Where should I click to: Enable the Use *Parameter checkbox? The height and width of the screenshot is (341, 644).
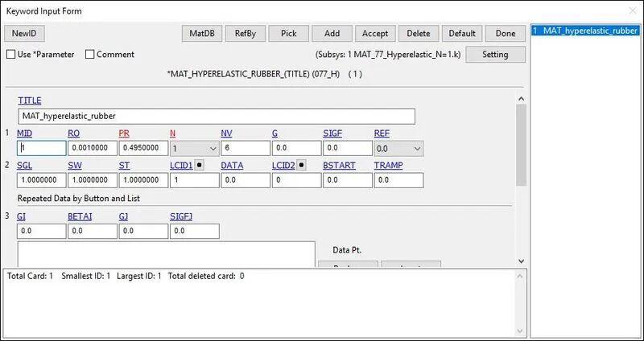pyautogui.click(x=11, y=55)
